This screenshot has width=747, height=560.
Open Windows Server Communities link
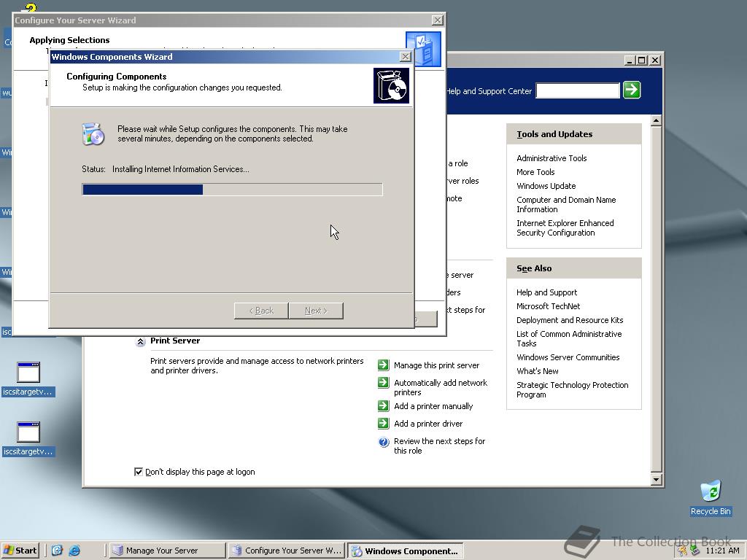568,357
